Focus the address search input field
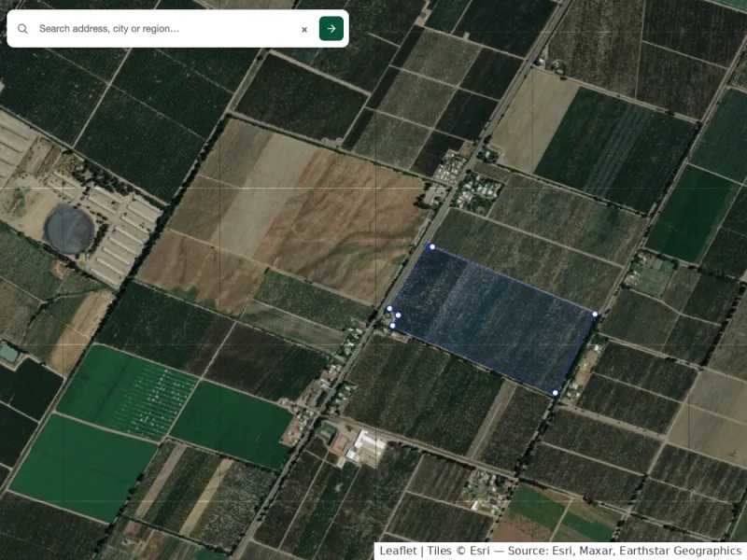Viewport: 747px width, 560px height. click(x=167, y=29)
